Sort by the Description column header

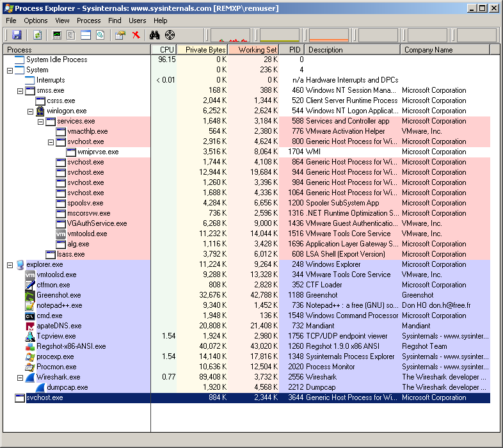click(x=352, y=50)
